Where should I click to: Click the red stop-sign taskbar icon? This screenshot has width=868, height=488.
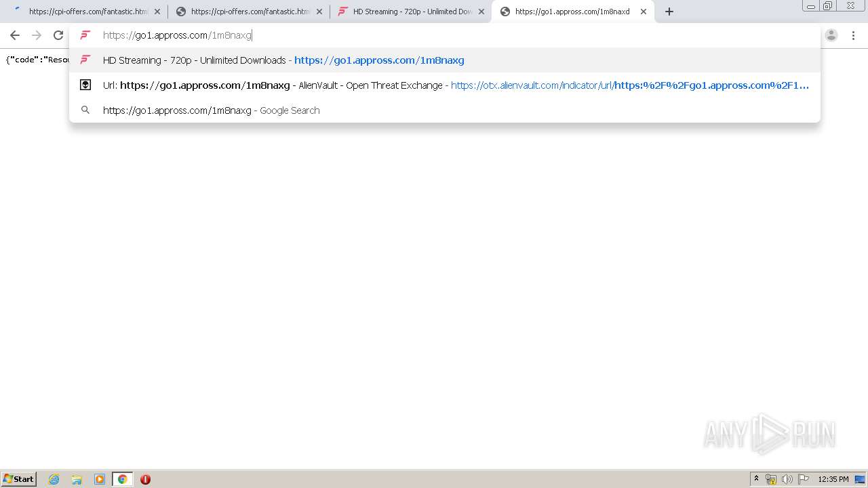point(145,479)
